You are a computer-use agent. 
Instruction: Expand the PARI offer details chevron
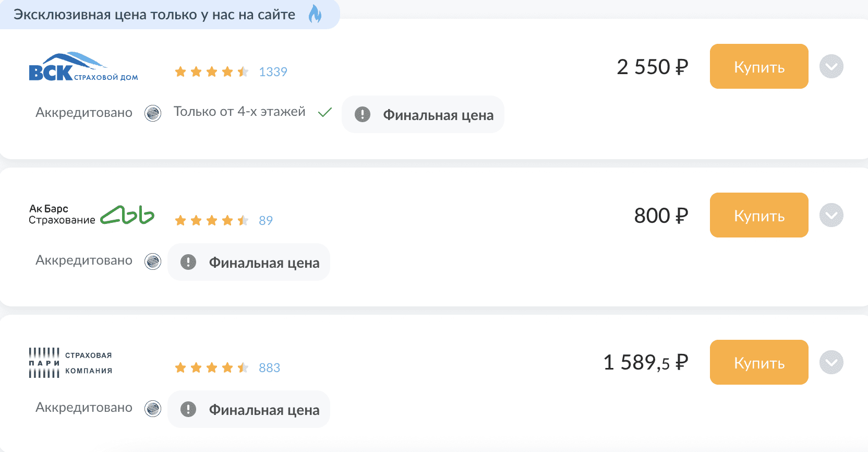coord(831,362)
